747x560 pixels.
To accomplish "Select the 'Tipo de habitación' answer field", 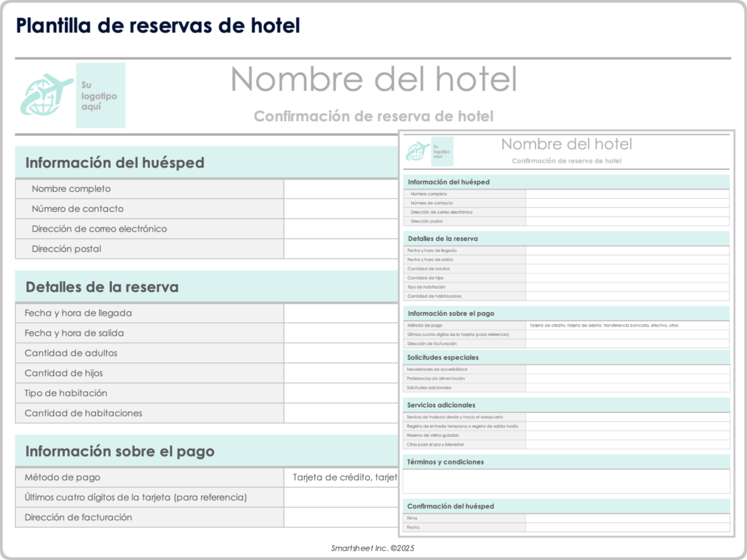I will pos(342,393).
